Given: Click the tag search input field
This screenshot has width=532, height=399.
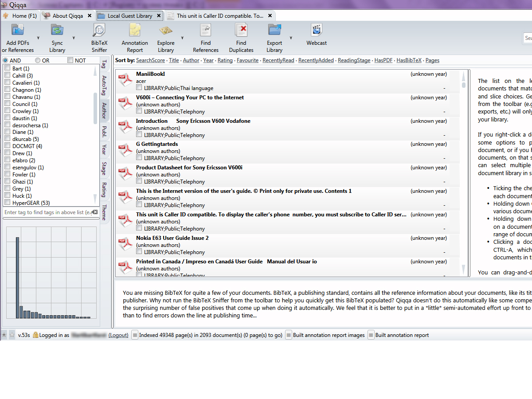Looking at the screenshot, I should pyautogui.click(x=49, y=212).
